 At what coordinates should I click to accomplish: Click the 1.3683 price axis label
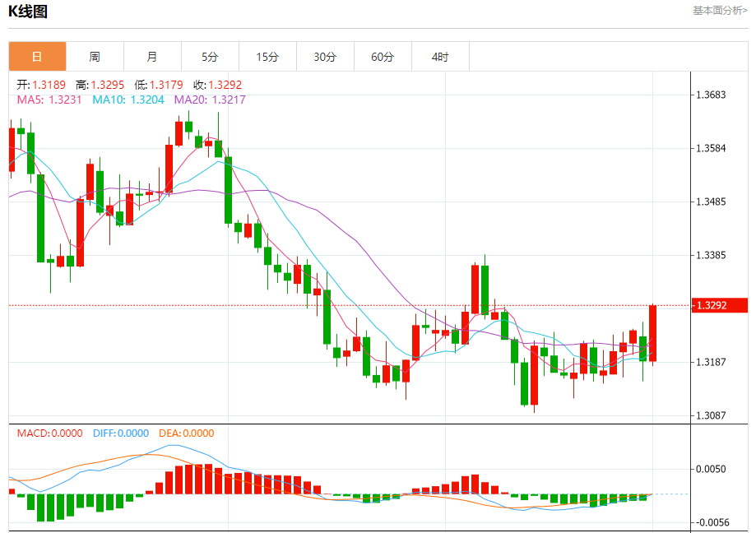tap(711, 95)
